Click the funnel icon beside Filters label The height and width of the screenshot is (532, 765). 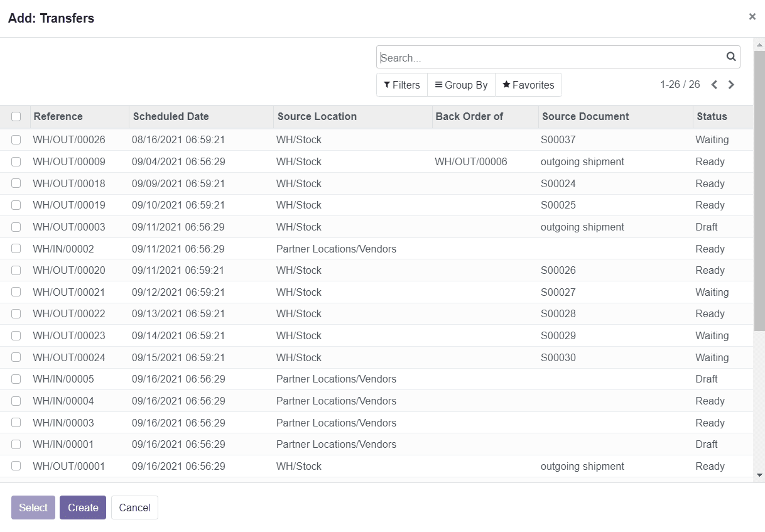click(387, 84)
